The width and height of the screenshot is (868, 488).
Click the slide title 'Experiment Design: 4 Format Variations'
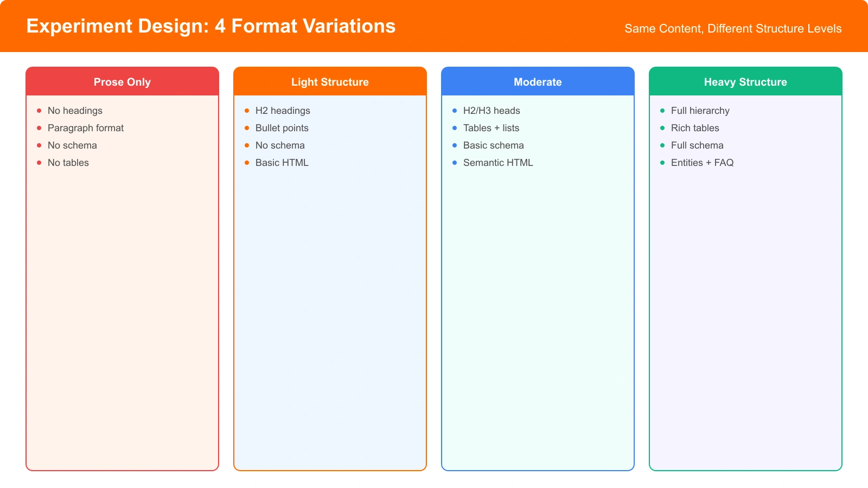[x=211, y=26]
